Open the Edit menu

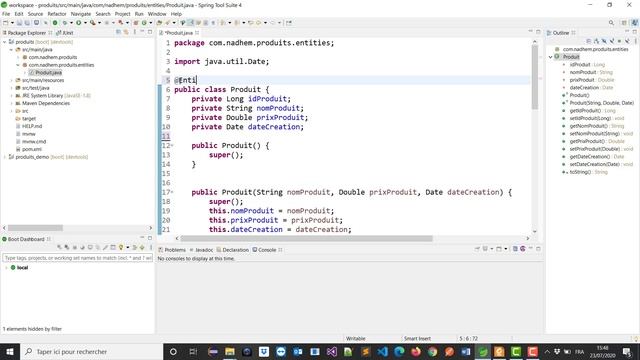[19, 14]
